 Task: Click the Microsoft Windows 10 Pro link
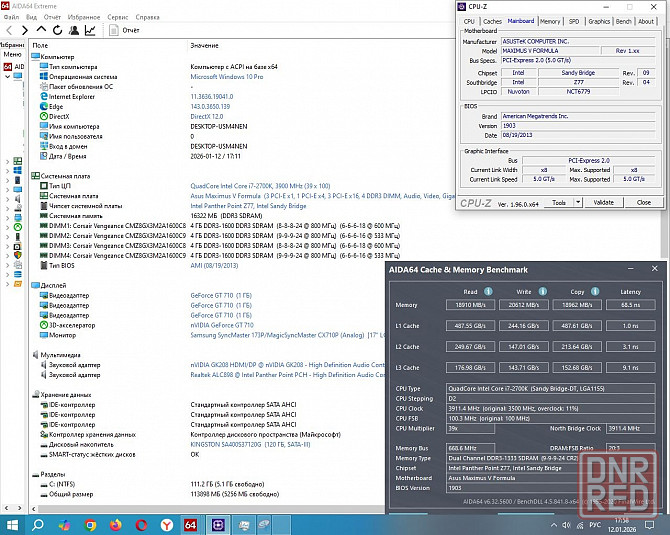[x=227, y=76]
